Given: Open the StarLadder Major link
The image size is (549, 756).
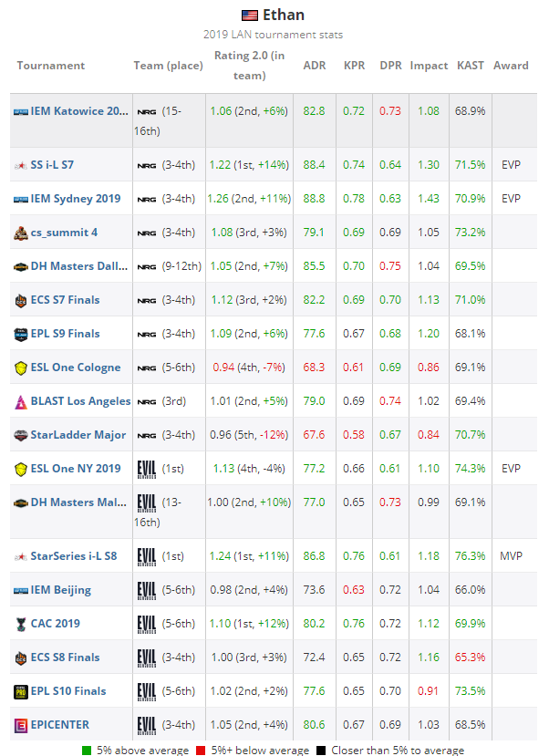Looking at the screenshot, I should tap(78, 435).
